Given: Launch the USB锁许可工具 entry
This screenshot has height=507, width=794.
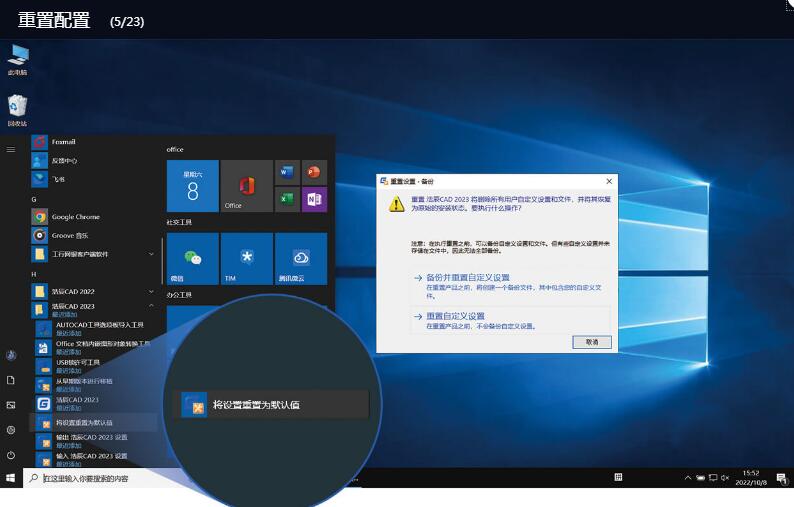Looking at the screenshot, I should tap(96, 366).
